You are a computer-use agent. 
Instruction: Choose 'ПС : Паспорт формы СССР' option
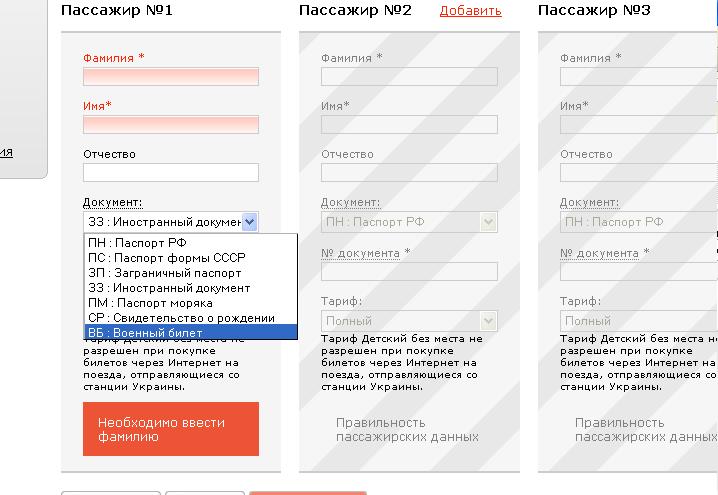pos(165,258)
